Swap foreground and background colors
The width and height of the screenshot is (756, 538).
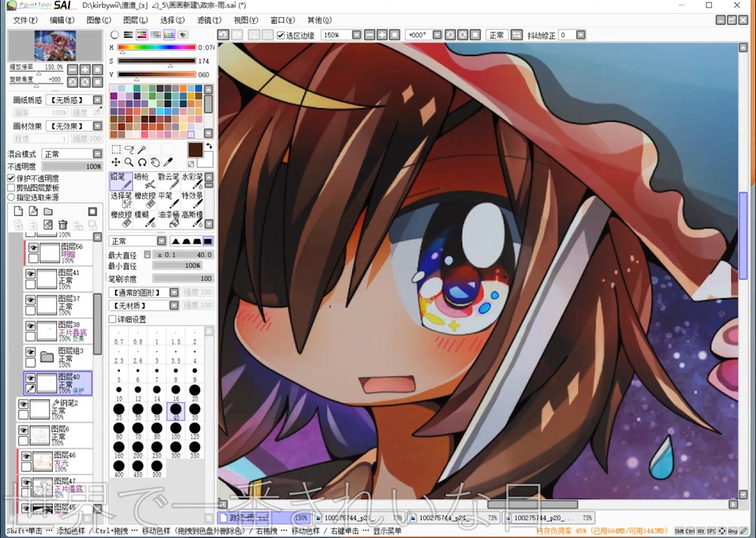tap(209, 146)
